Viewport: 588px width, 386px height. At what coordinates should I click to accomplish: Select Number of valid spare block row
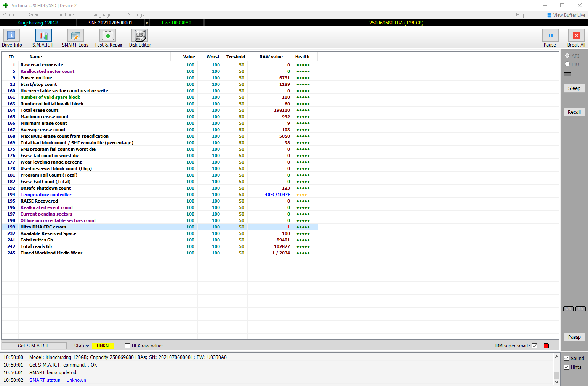pyautogui.click(x=160, y=97)
